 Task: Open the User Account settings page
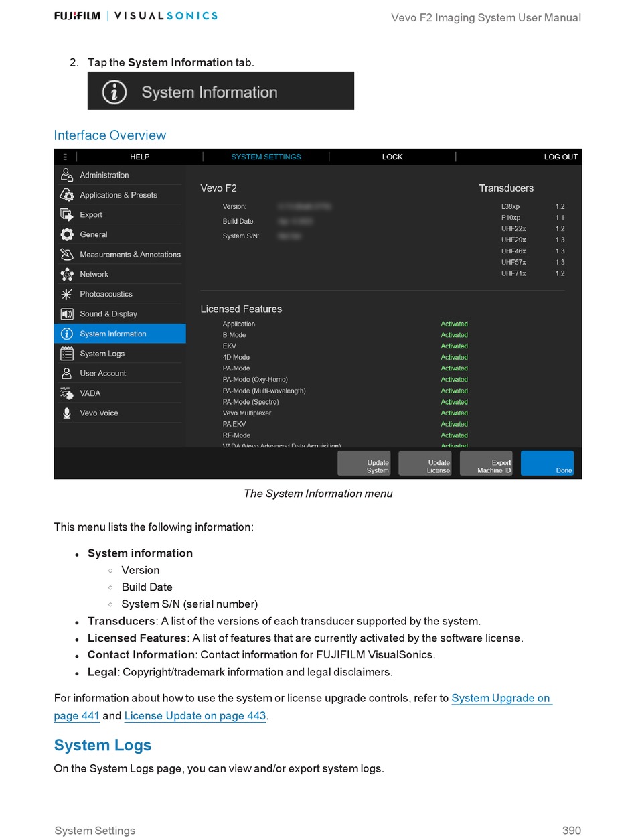[120, 373]
